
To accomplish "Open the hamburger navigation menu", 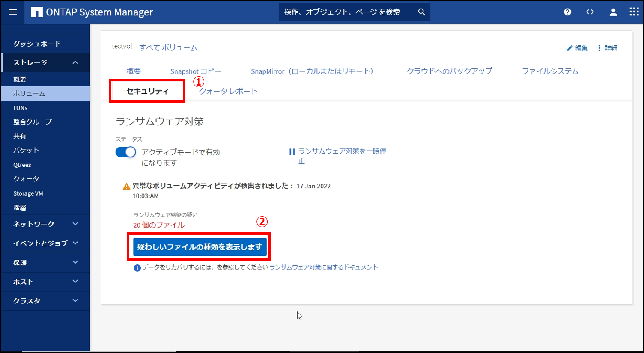I will tap(13, 12).
